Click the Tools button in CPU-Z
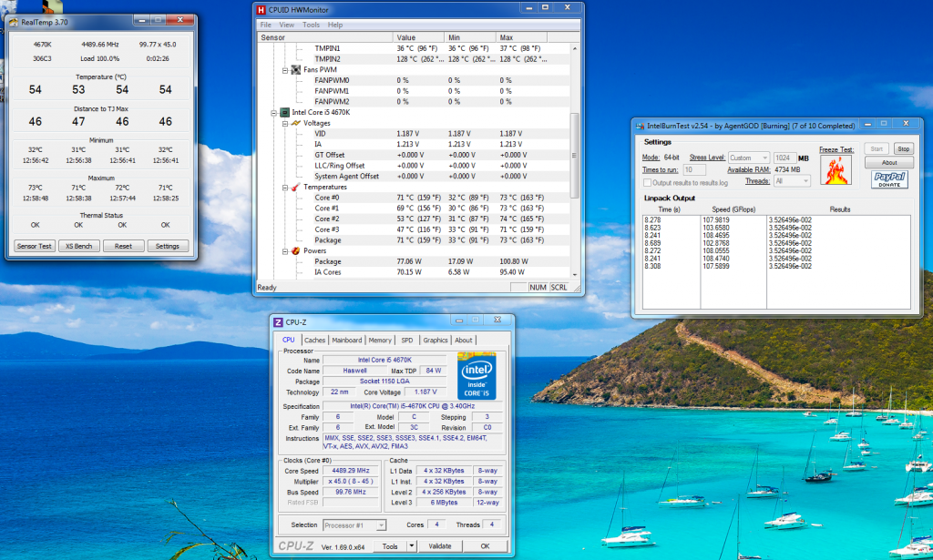This screenshot has height=560, width=933. 390,545
